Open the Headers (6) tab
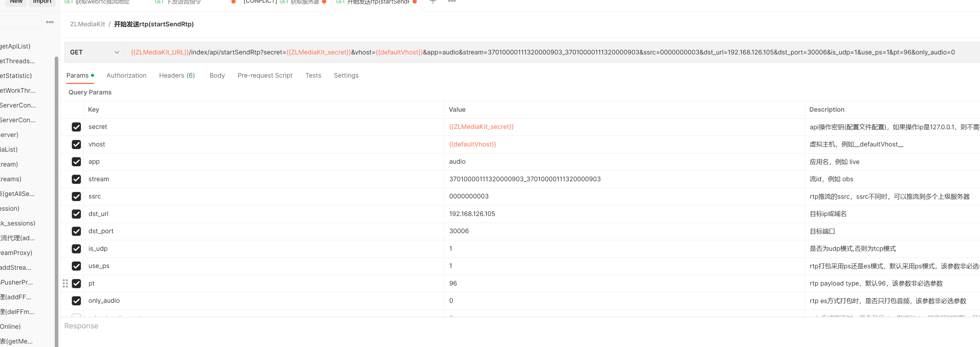 pos(177,75)
